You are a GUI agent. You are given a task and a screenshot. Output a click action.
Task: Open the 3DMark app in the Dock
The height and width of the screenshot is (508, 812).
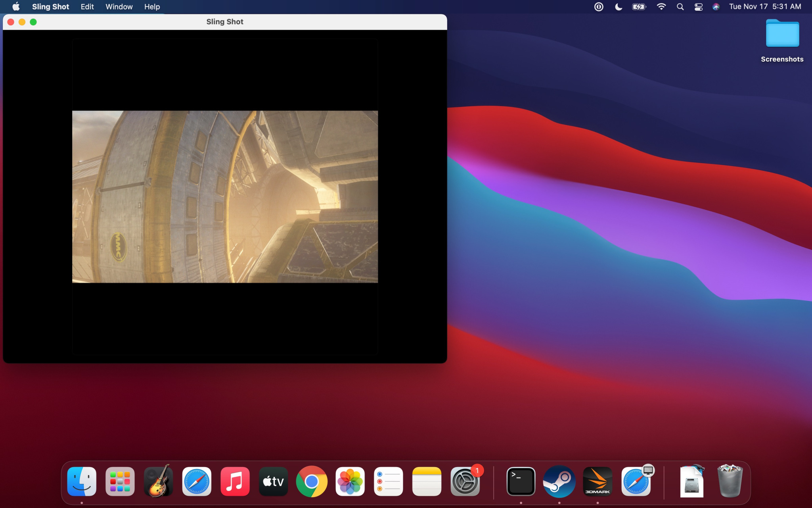(x=598, y=482)
